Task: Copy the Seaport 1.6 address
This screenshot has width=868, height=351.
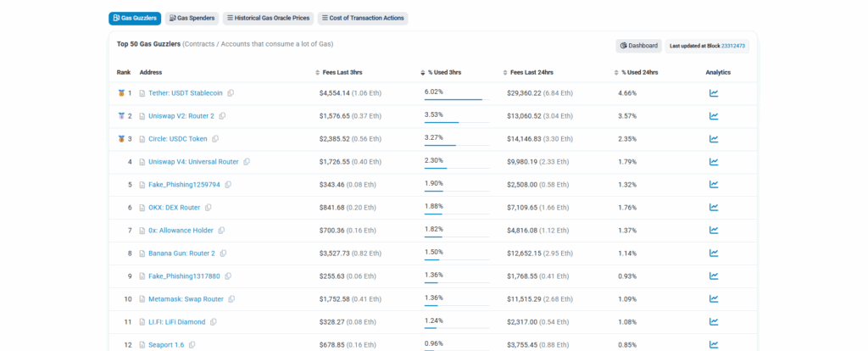Action: [192, 344]
